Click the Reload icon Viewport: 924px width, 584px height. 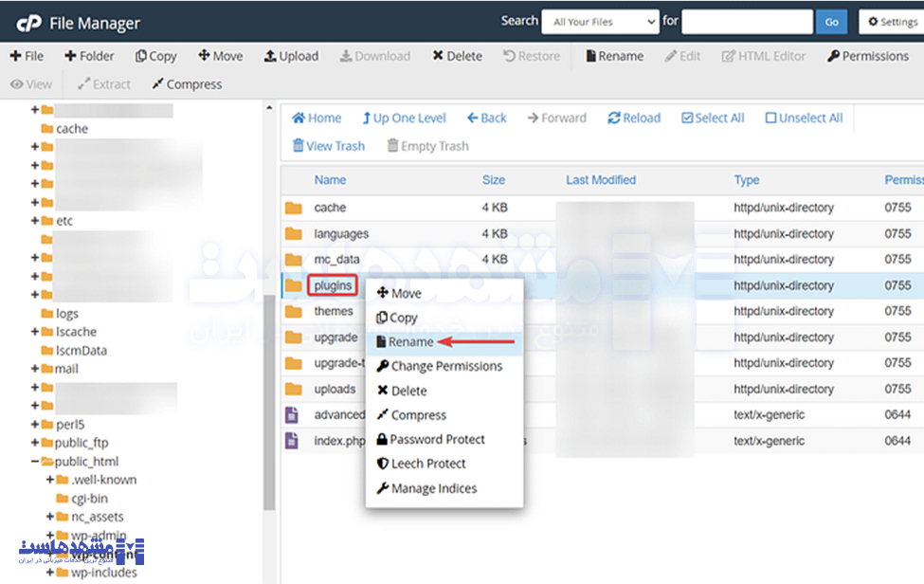[614, 119]
